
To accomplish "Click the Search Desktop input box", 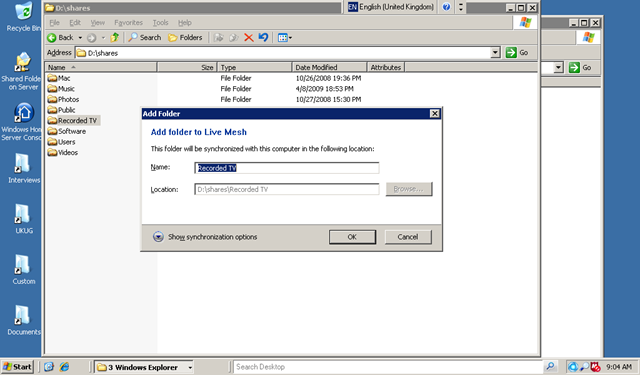I will click(x=387, y=367).
